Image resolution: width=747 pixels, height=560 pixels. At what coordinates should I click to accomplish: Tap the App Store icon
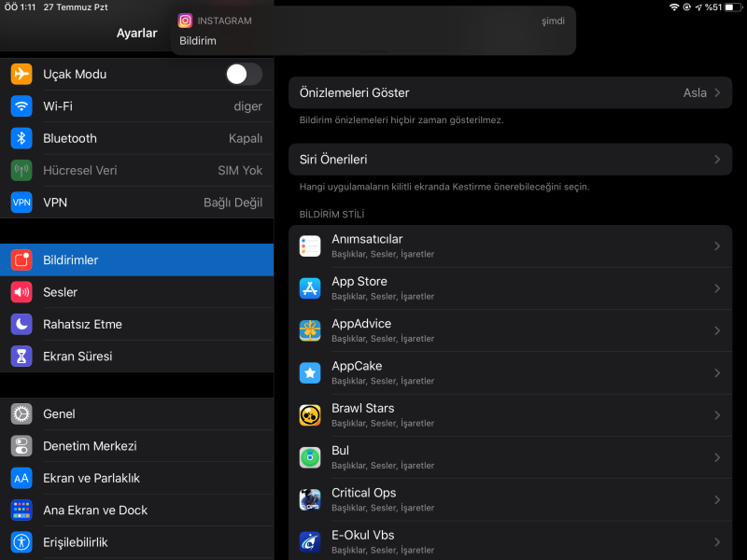(x=310, y=288)
